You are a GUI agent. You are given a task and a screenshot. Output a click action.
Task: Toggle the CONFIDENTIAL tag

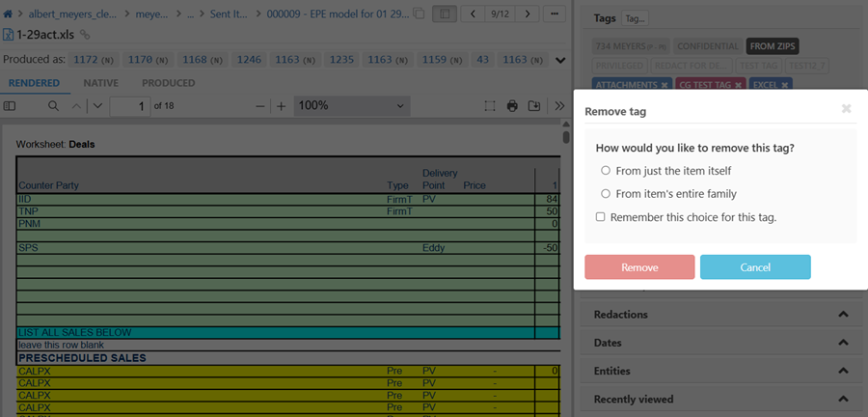click(708, 46)
